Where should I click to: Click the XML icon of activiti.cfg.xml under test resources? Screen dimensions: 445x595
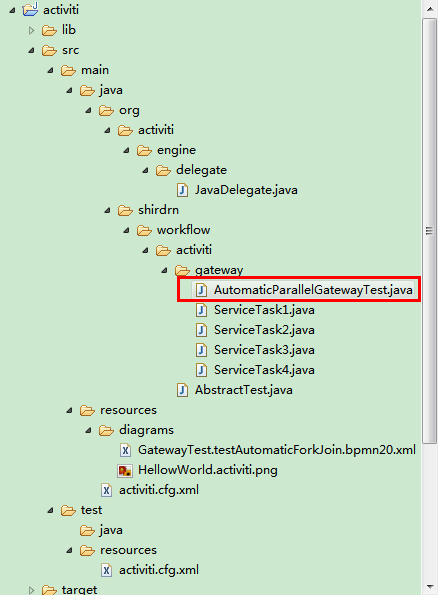(x=107, y=570)
